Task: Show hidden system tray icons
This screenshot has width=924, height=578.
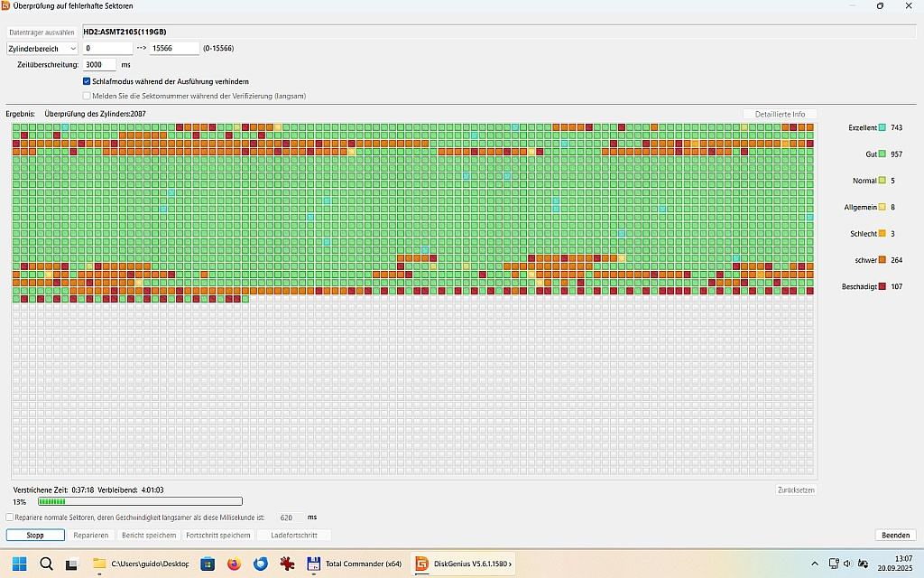Action: coord(815,564)
